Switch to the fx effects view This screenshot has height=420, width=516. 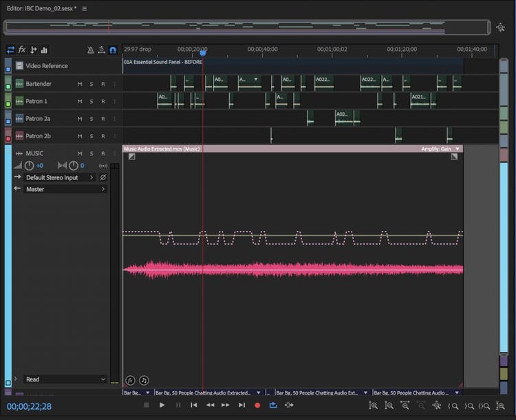tap(22, 49)
